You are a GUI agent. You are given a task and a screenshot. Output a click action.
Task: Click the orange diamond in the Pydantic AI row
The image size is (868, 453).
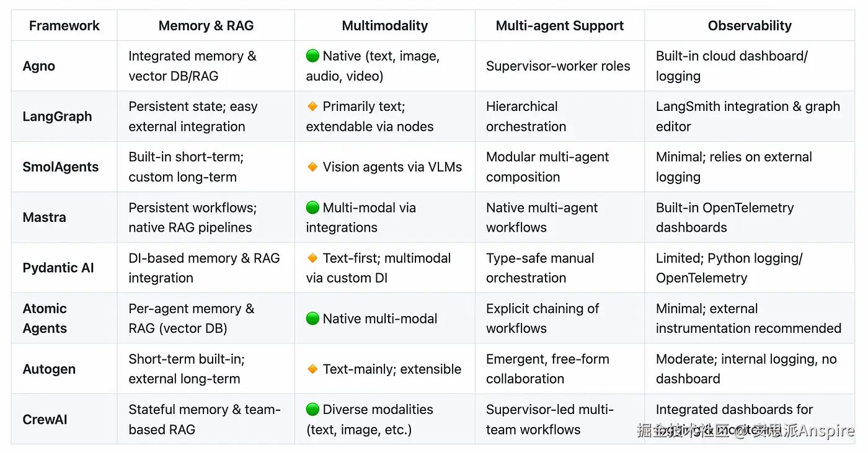click(x=312, y=258)
